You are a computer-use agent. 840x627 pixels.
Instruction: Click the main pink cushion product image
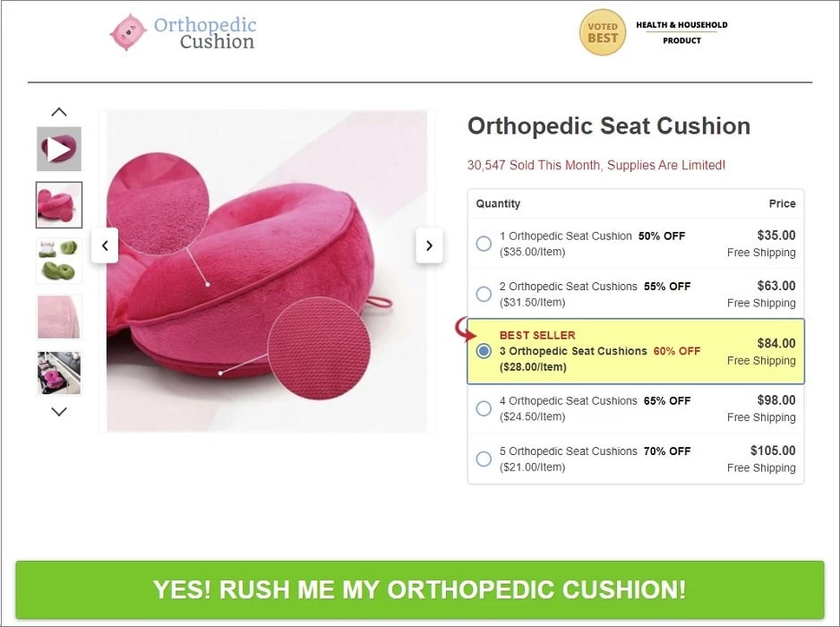pyautogui.click(x=267, y=271)
